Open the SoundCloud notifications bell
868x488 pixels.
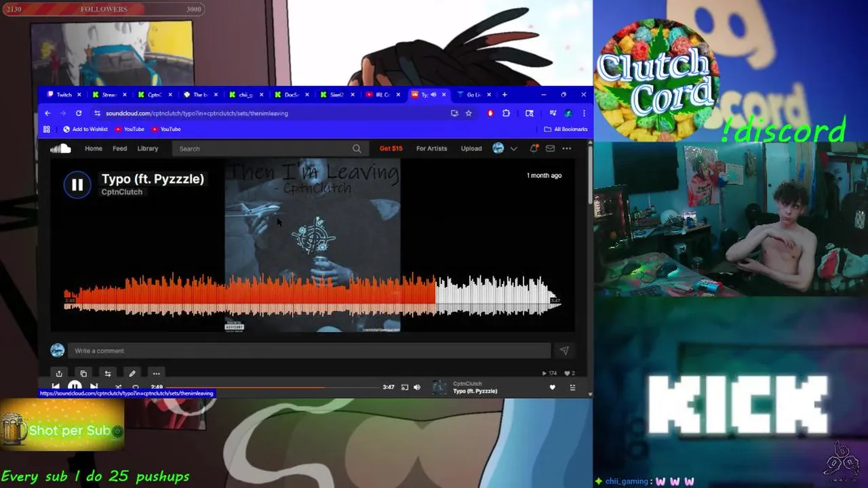(x=534, y=148)
